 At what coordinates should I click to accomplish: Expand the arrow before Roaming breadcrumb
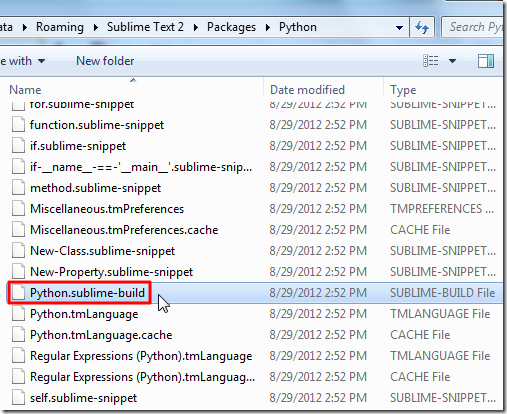[x=25, y=27]
